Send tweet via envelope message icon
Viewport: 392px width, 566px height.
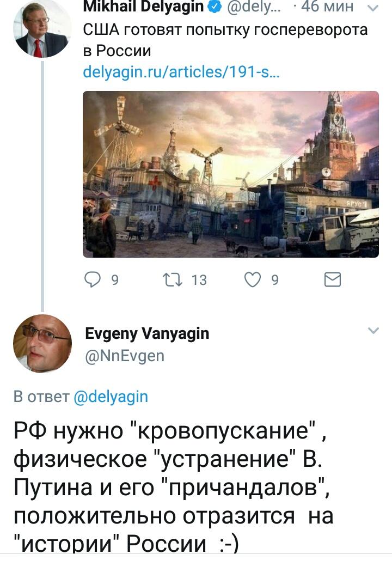tap(333, 280)
